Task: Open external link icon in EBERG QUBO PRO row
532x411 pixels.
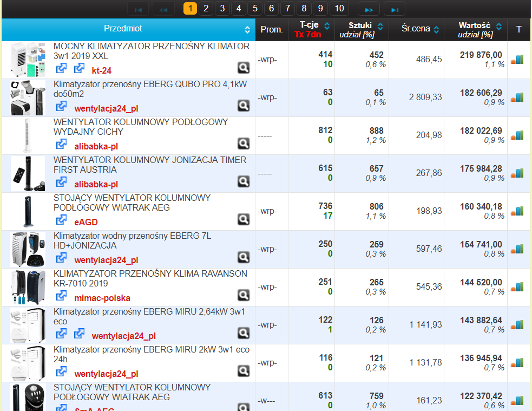Action: pyautogui.click(x=61, y=106)
